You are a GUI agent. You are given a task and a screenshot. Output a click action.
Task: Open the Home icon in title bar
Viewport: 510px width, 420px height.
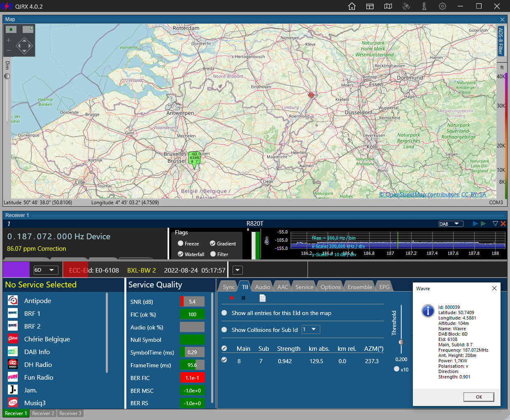click(x=352, y=6)
